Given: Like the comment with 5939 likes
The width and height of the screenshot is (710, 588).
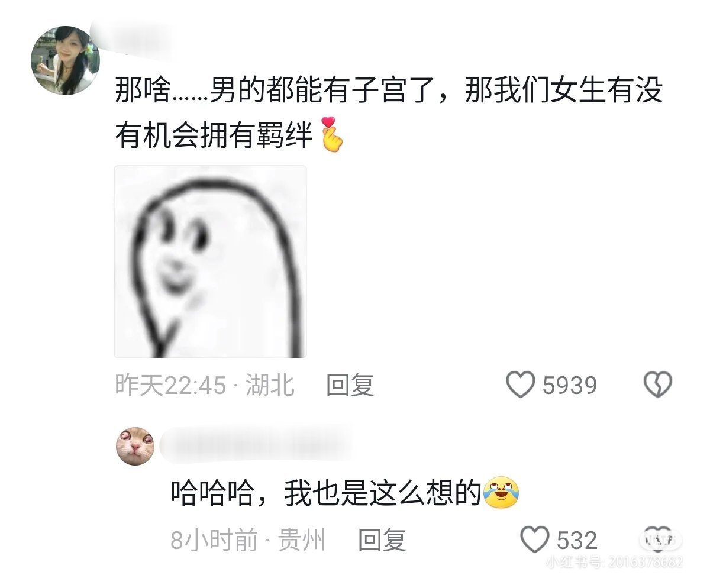Looking at the screenshot, I should click(521, 385).
